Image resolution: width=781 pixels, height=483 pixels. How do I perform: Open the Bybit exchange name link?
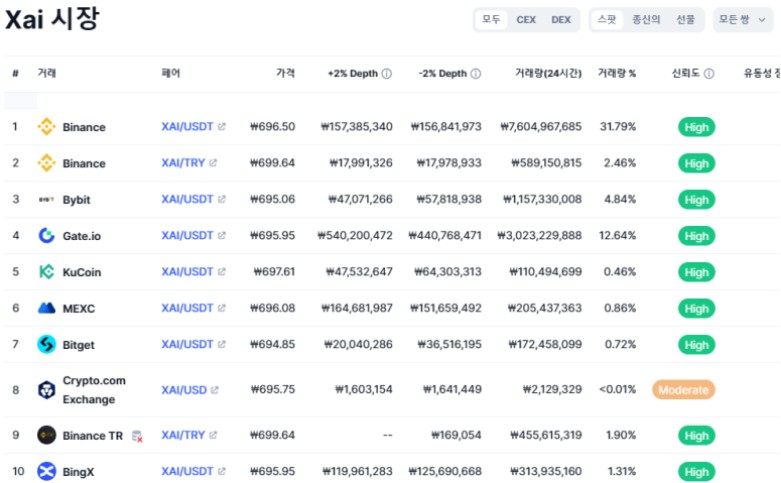click(x=76, y=200)
